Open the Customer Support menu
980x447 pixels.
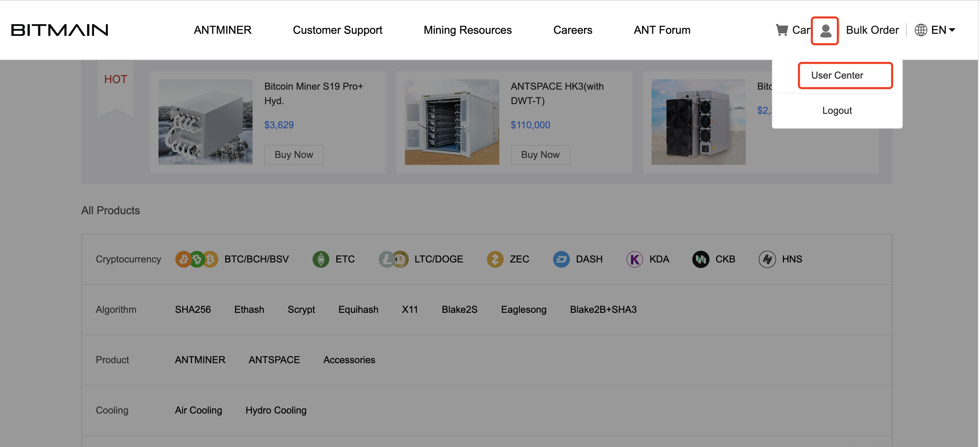[337, 30]
